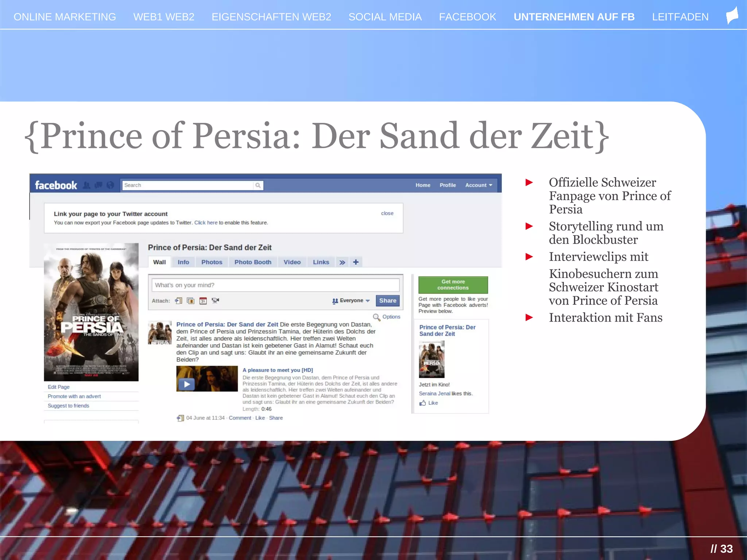Click the Share button

pyautogui.click(x=387, y=301)
